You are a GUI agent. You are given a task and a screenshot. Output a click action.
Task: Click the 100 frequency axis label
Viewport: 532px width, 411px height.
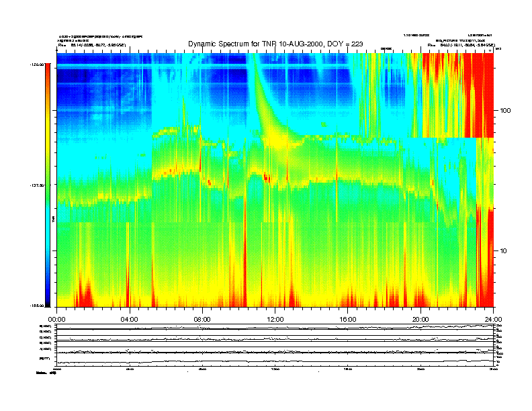505,111
